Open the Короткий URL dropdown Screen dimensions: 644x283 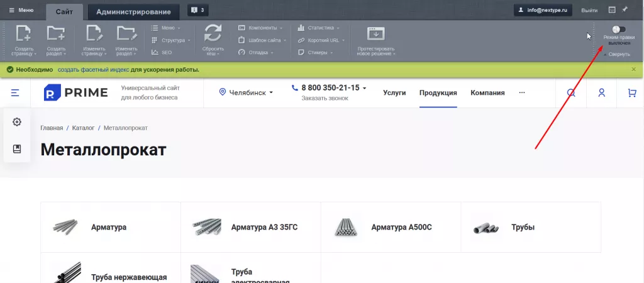pos(321,40)
